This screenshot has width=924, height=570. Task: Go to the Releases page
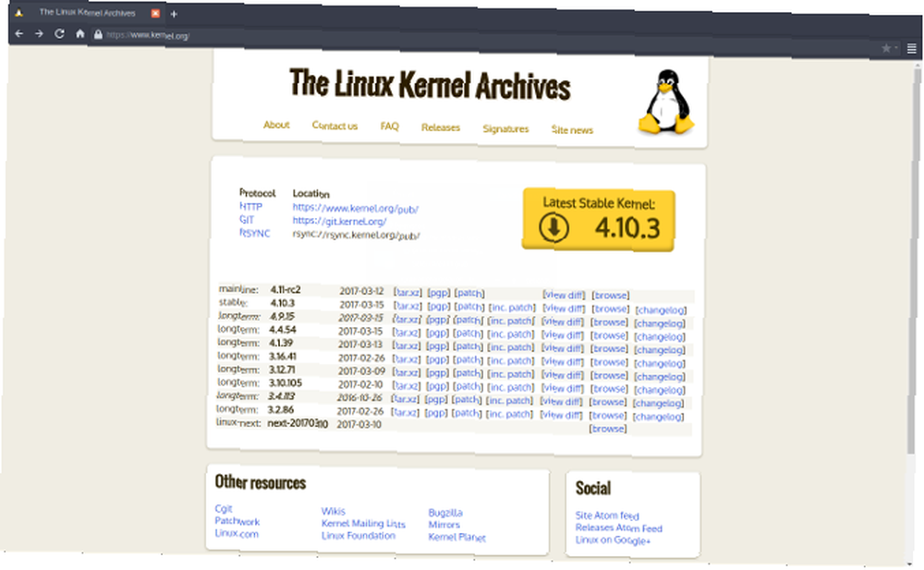440,127
